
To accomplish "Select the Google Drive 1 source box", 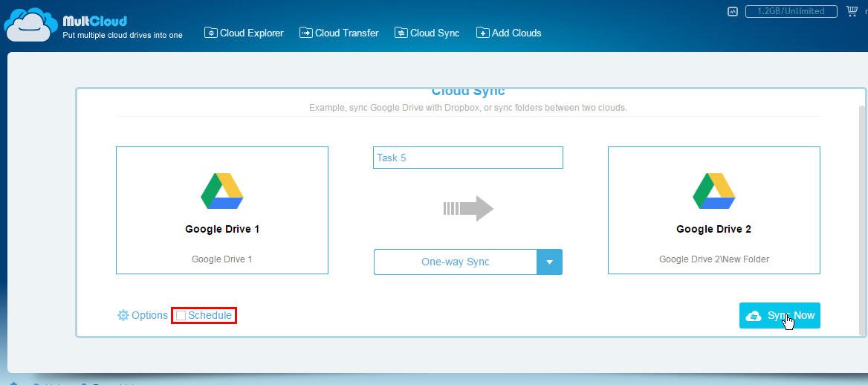I will [222, 210].
